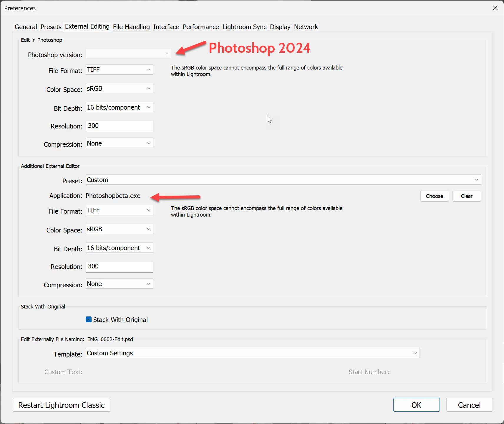Switch to the Display tab

pyautogui.click(x=280, y=27)
